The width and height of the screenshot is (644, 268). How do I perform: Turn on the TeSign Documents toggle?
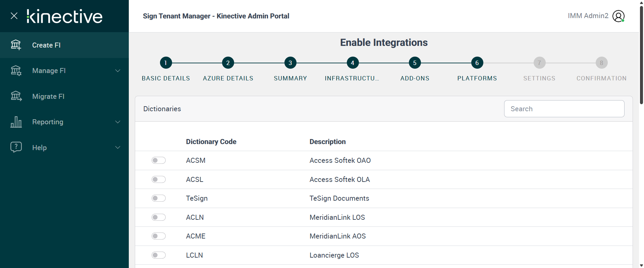tap(159, 198)
